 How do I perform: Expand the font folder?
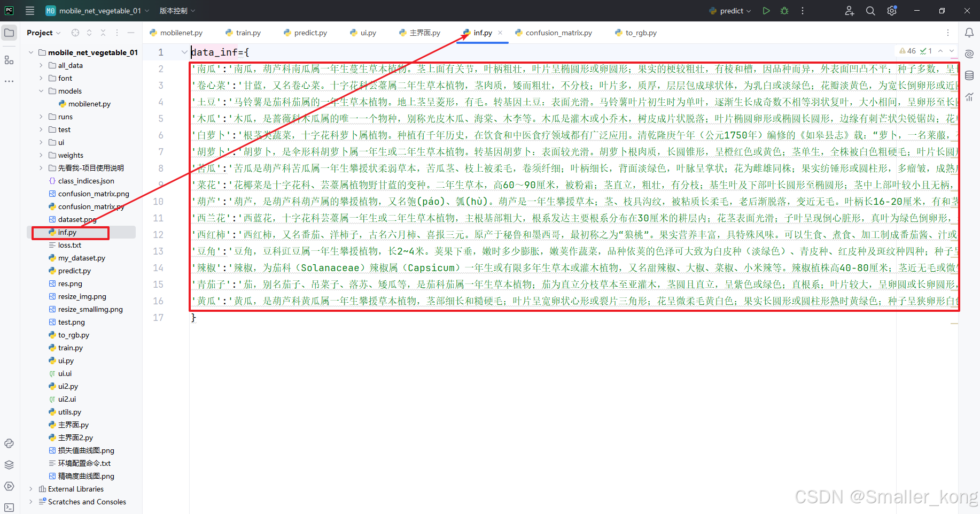[x=41, y=78]
